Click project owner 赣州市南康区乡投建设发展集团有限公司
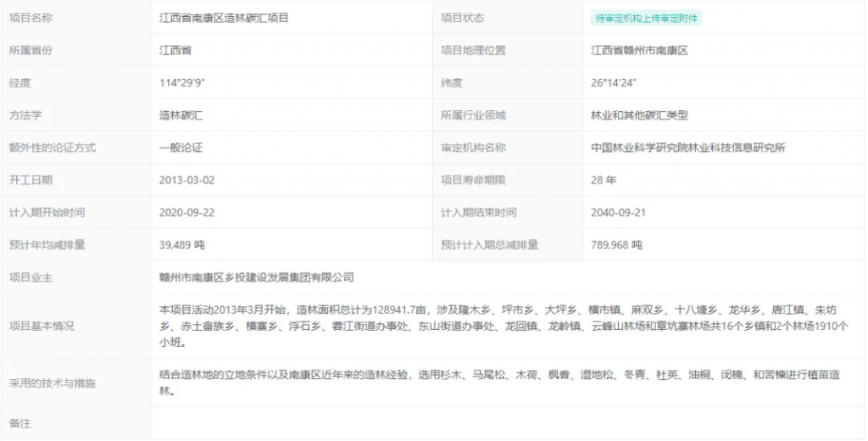 click(x=256, y=277)
